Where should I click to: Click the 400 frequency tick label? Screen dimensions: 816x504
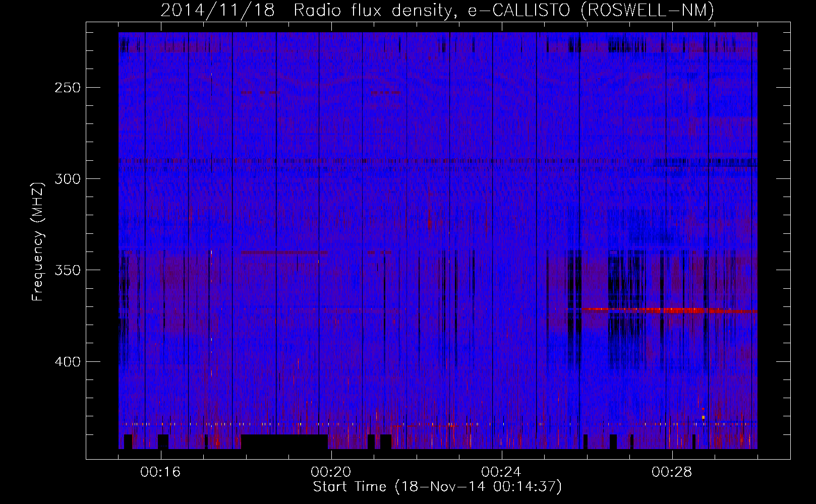click(x=68, y=362)
